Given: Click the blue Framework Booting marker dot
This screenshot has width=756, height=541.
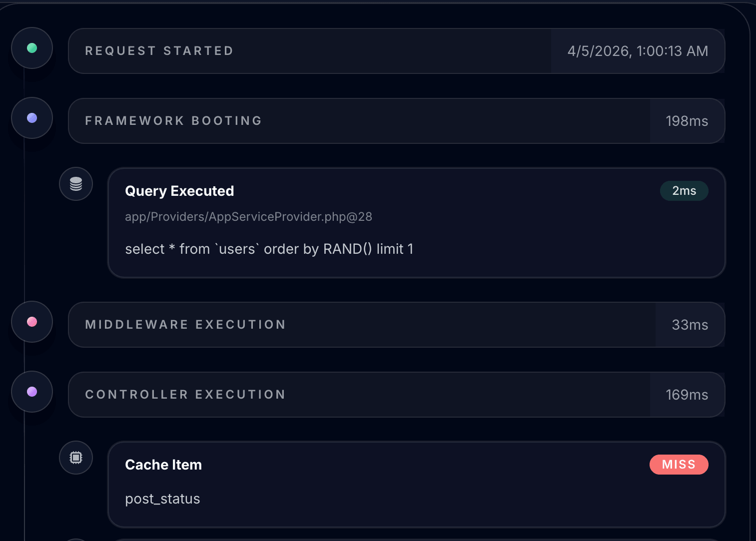Looking at the screenshot, I should coord(32,118).
